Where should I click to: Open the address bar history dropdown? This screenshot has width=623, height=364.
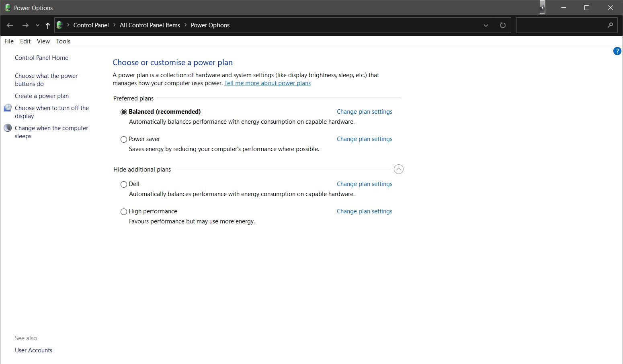click(486, 25)
